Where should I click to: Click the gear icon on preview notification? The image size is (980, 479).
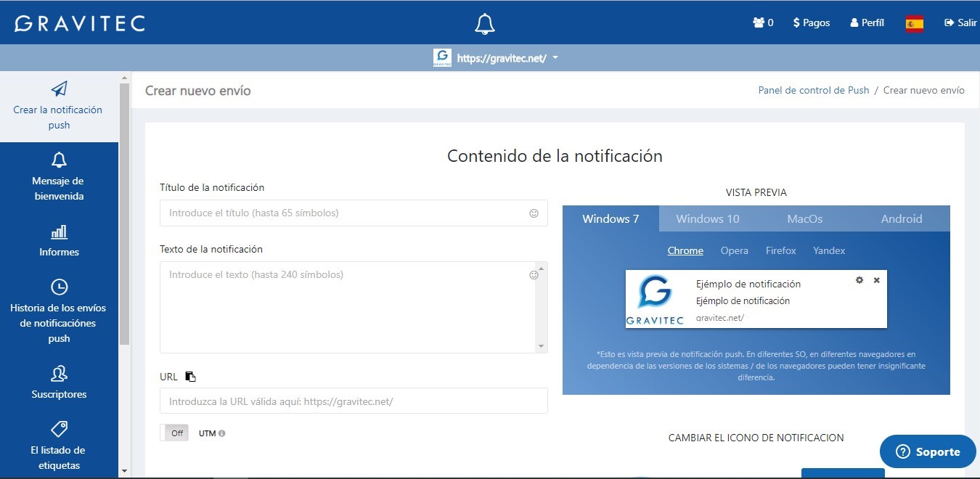pyautogui.click(x=859, y=279)
